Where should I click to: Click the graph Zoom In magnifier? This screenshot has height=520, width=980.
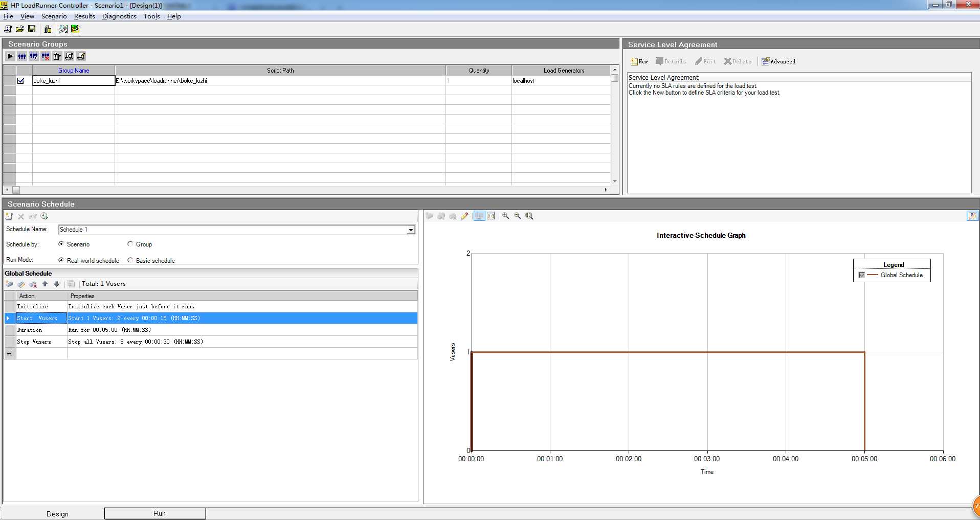tap(506, 216)
